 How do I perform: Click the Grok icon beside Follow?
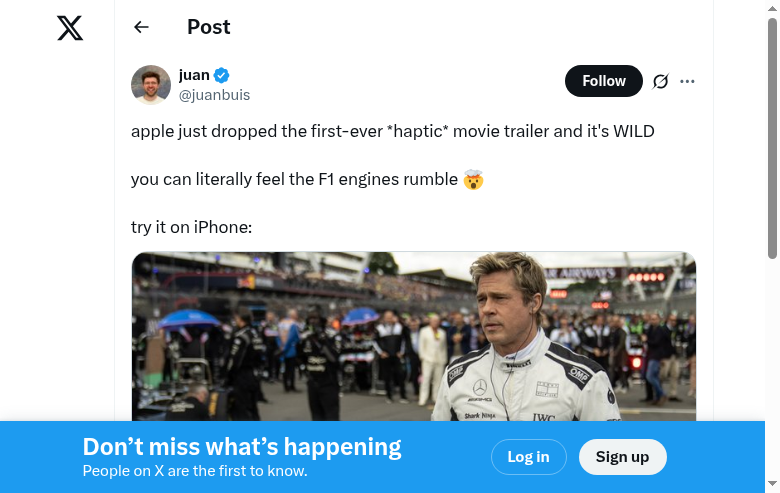(660, 81)
